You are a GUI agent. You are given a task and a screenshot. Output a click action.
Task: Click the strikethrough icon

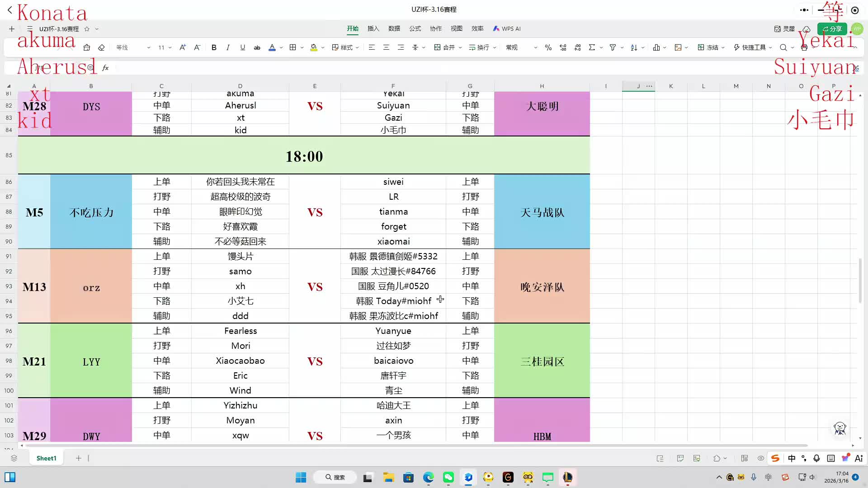click(257, 47)
